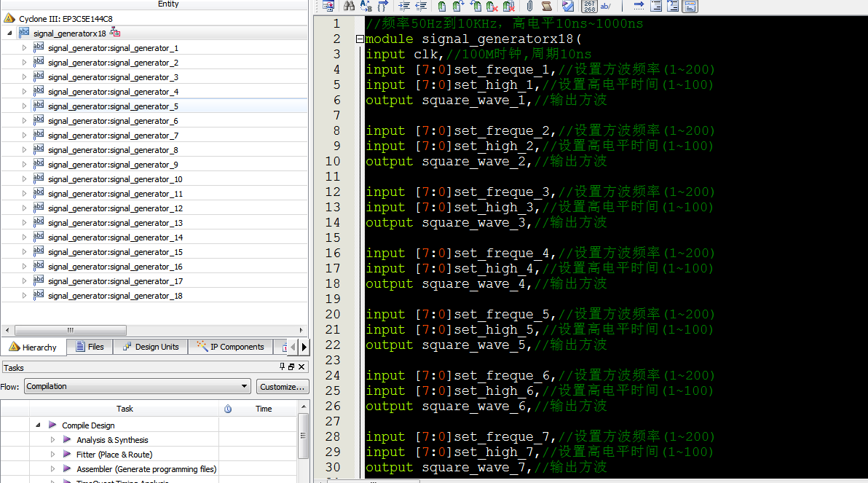This screenshot has height=483, width=868.
Task: Click the Customize... button
Action: pos(283,387)
